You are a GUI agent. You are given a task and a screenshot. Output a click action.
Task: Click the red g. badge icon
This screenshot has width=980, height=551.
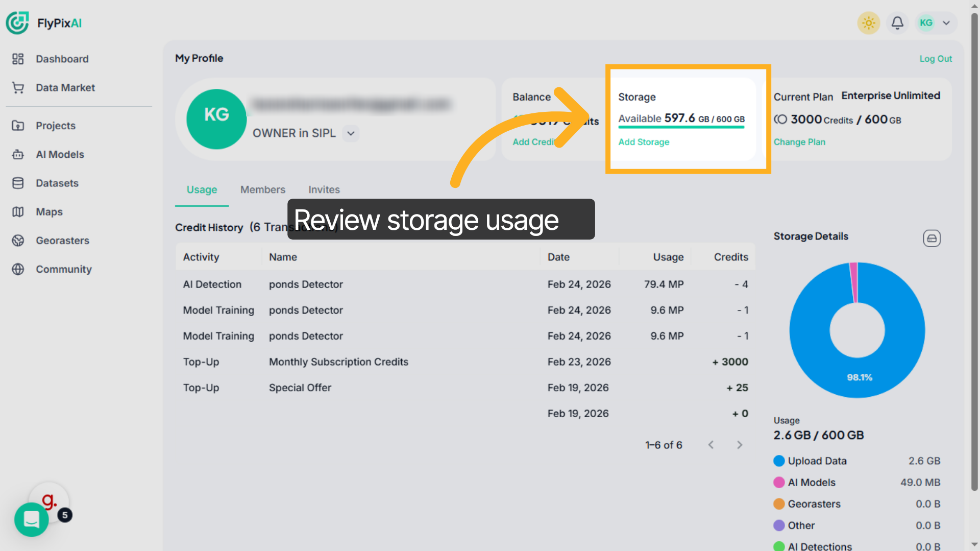[49, 501]
